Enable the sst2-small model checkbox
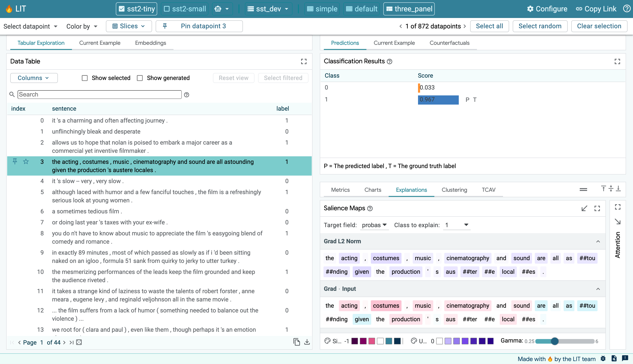 167,9
